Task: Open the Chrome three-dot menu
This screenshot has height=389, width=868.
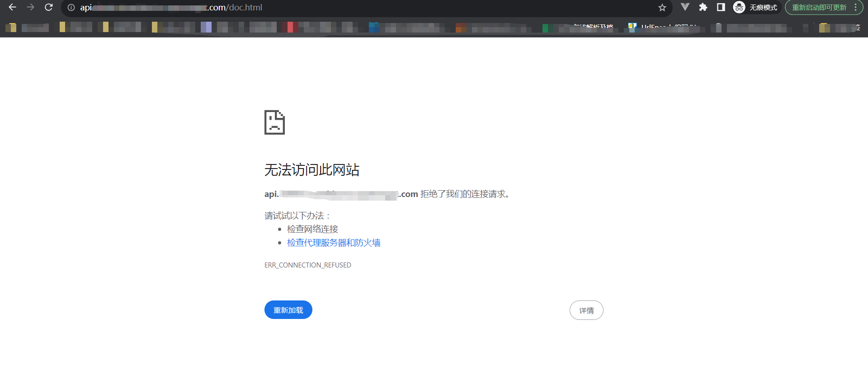Action: 855,8
